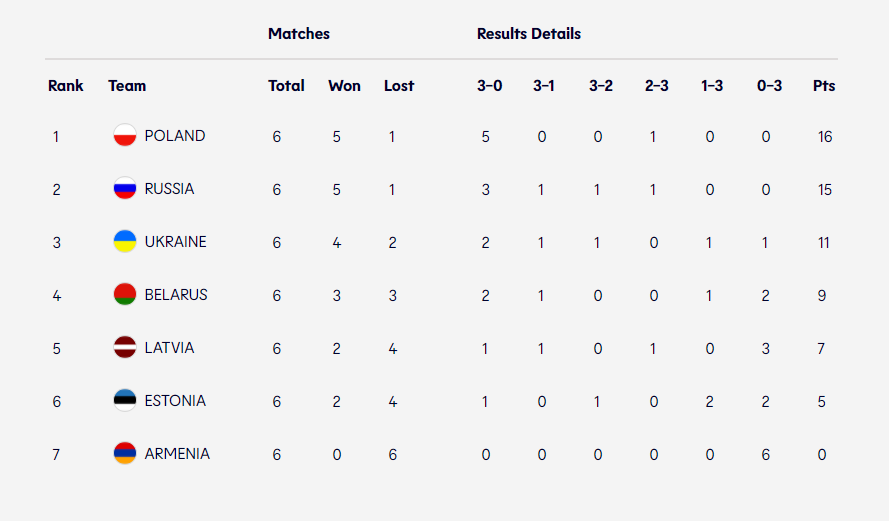This screenshot has width=889, height=521.
Task: Select the UKRAINE team name
Action: [175, 242]
